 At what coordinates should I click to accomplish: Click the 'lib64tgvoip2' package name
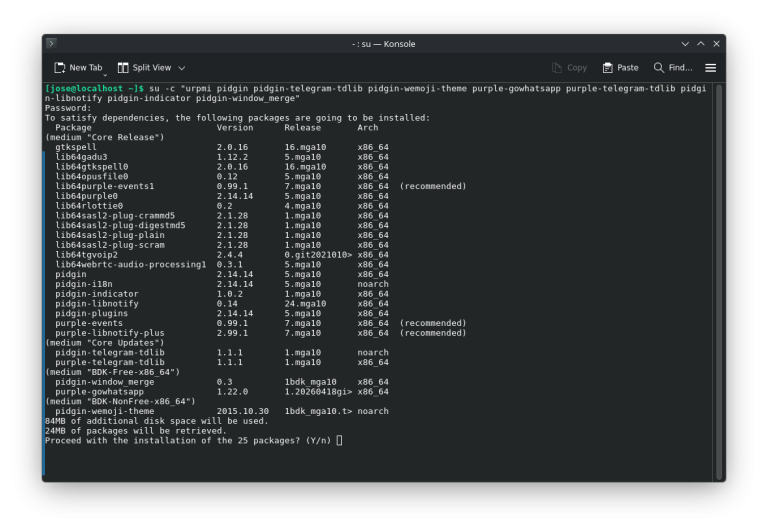86,255
